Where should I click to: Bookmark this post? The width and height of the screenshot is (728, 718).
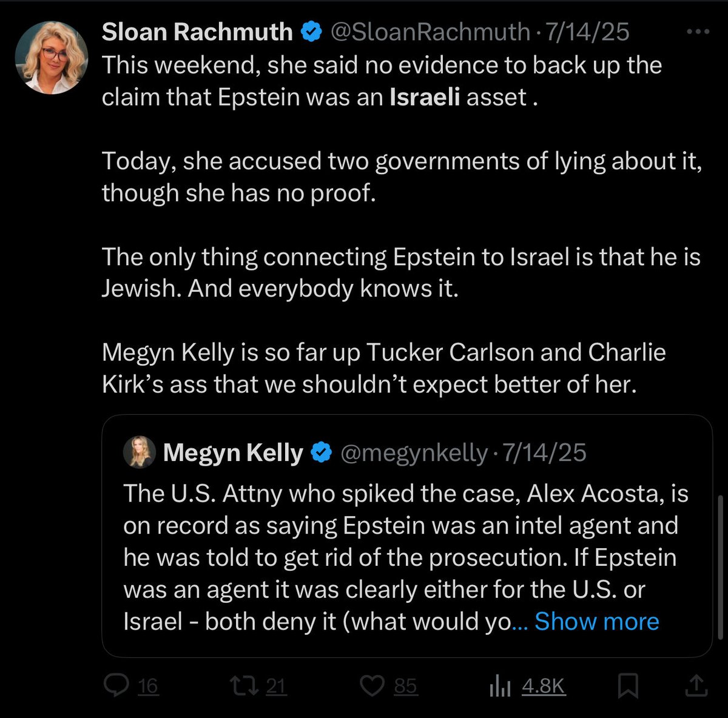(628, 686)
